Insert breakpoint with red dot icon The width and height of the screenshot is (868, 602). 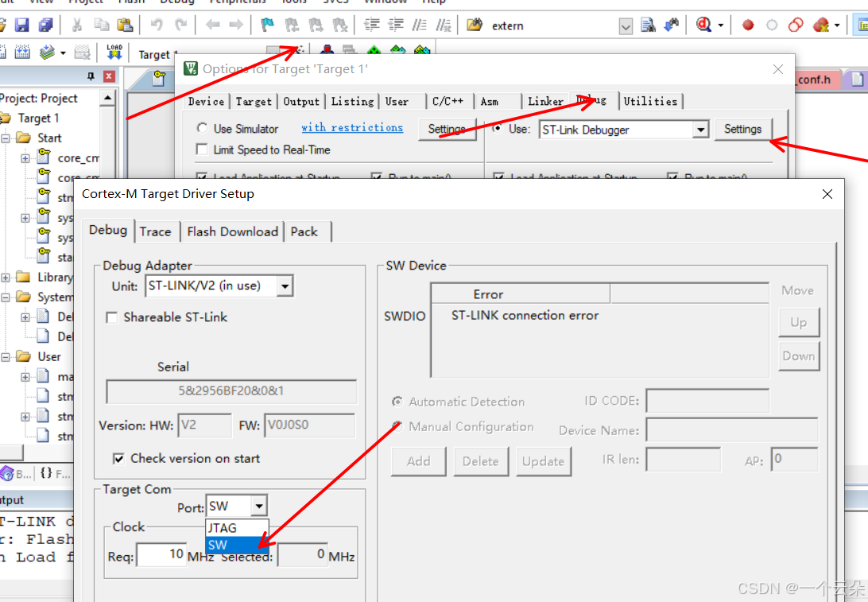(748, 25)
